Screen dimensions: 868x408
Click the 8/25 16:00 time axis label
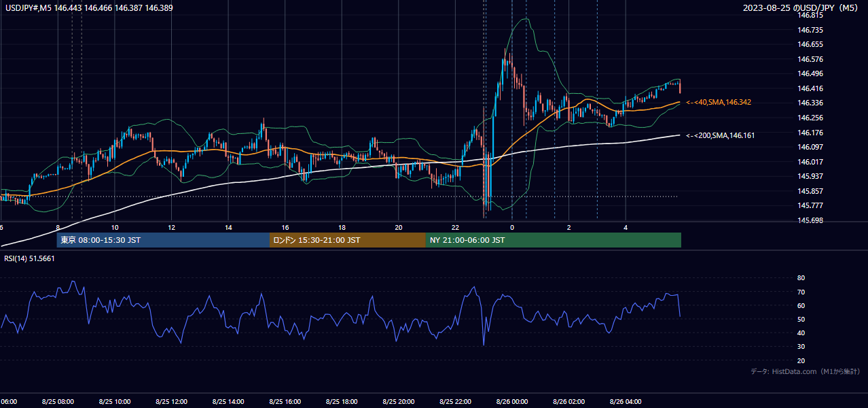[285, 402]
